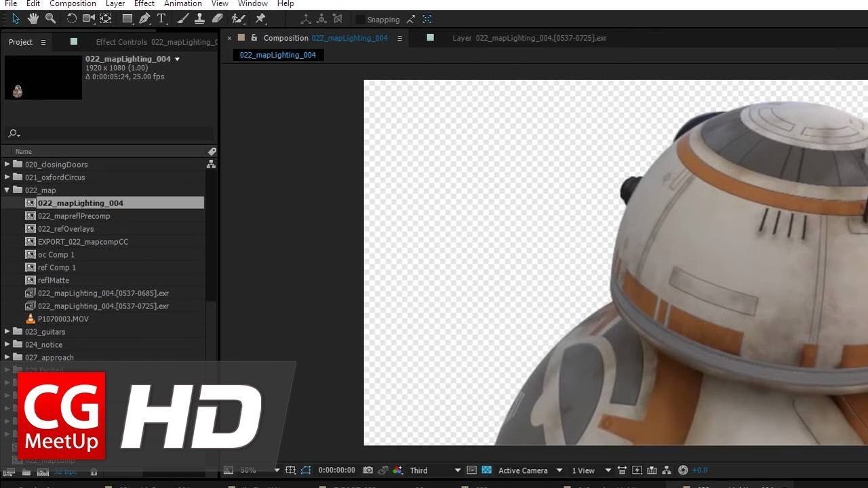Adjust the exposure +0.0 value

click(700, 470)
